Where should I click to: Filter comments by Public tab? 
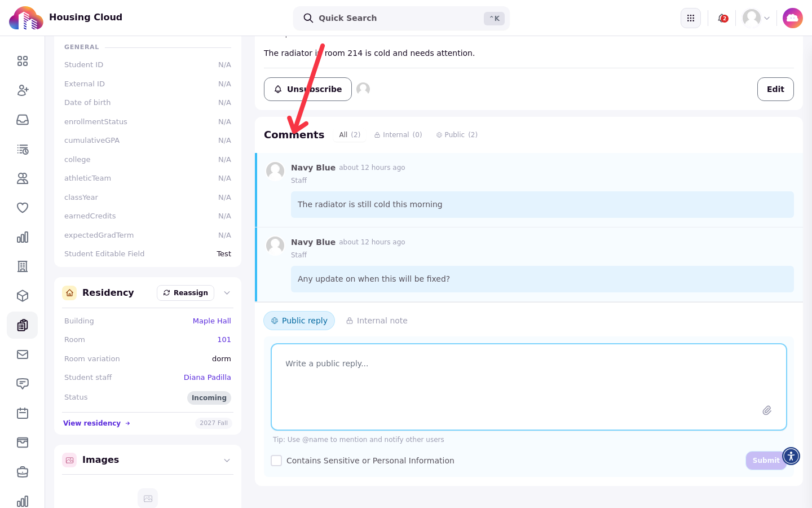click(x=457, y=135)
